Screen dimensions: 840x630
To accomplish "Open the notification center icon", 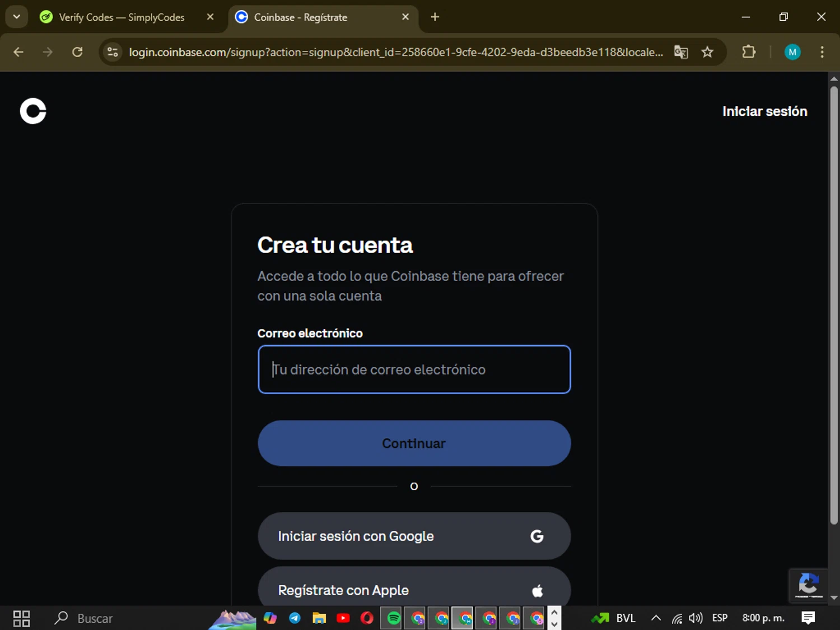I will click(x=808, y=618).
